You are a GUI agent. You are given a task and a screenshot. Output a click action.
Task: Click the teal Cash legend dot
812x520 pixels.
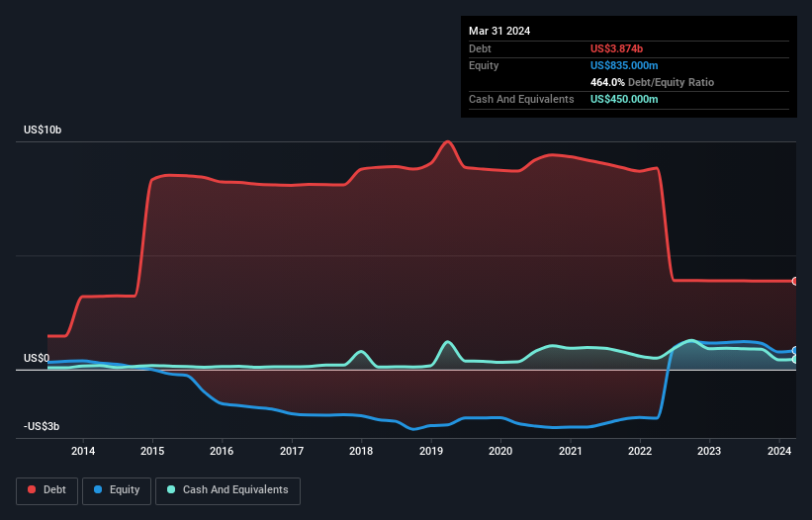pyautogui.click(x=171, y=489)
